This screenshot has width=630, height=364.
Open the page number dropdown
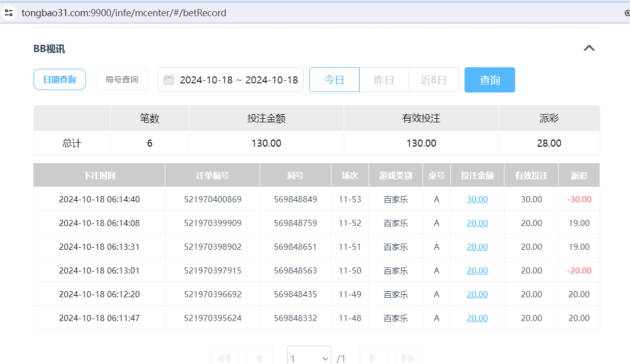309,357
